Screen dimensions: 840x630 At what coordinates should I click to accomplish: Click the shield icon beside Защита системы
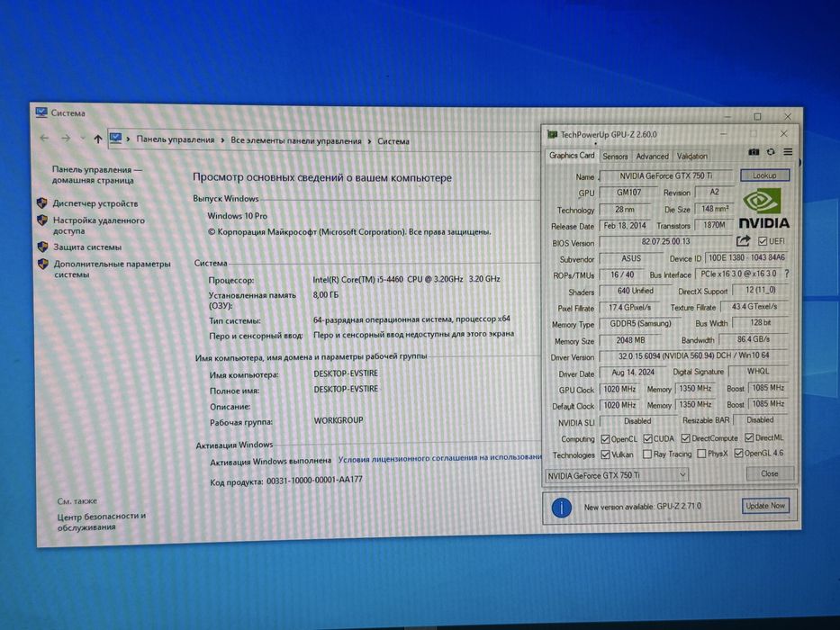[x=43, y=247]
